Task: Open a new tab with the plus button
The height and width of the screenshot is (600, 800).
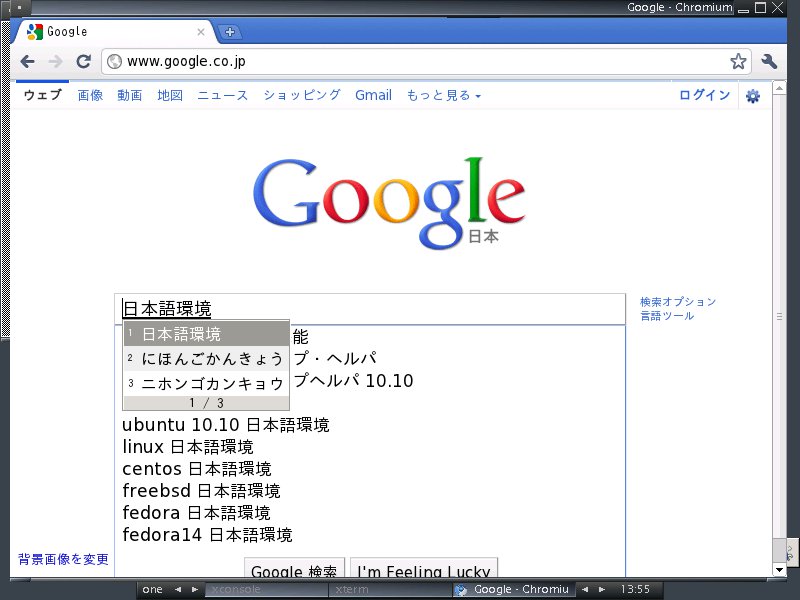Action: [230, 32]
